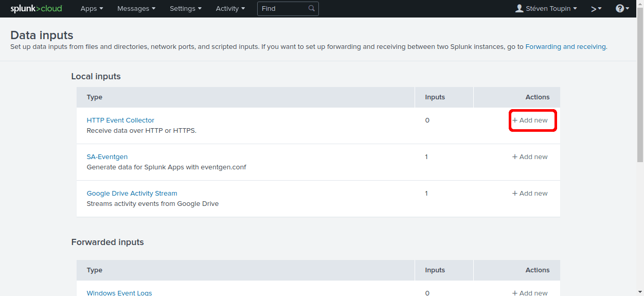
Task: Open the angle-bracket shortcut menu
Action: 596,9
